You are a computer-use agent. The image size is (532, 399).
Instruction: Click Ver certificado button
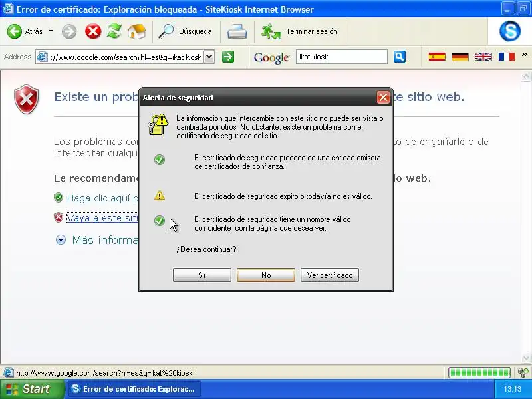click(x=330, y=275)
